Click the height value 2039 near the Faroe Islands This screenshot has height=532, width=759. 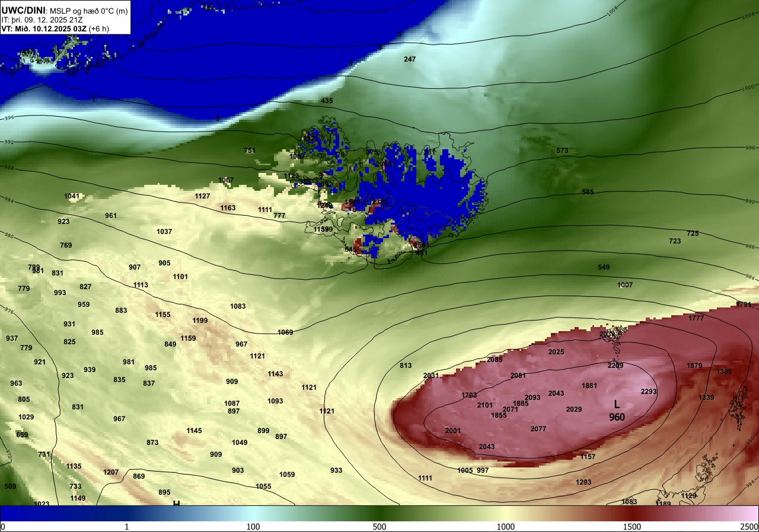click(607, 334)
